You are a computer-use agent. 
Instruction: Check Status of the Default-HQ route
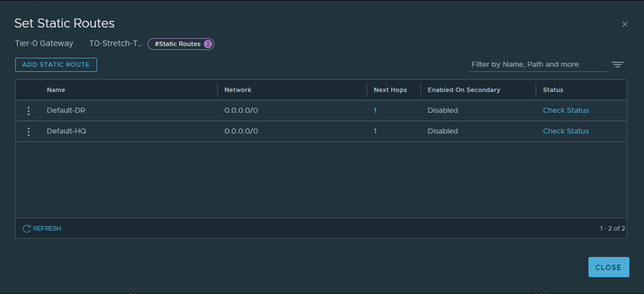565,131
